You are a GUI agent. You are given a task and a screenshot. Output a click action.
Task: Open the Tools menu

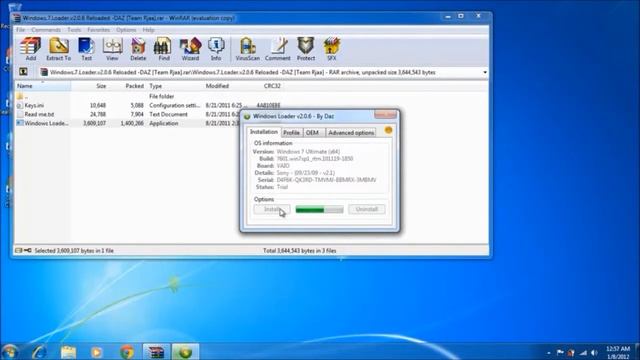click(74, 30)
